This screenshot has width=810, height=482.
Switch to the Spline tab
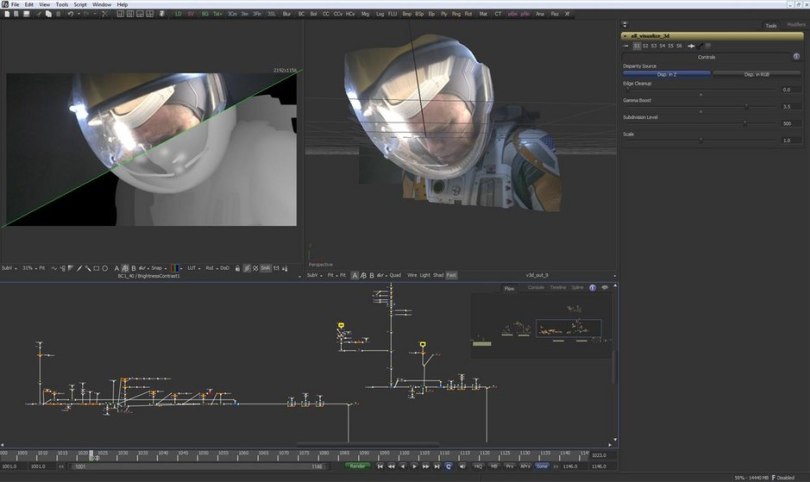click(x=578, y=287)
